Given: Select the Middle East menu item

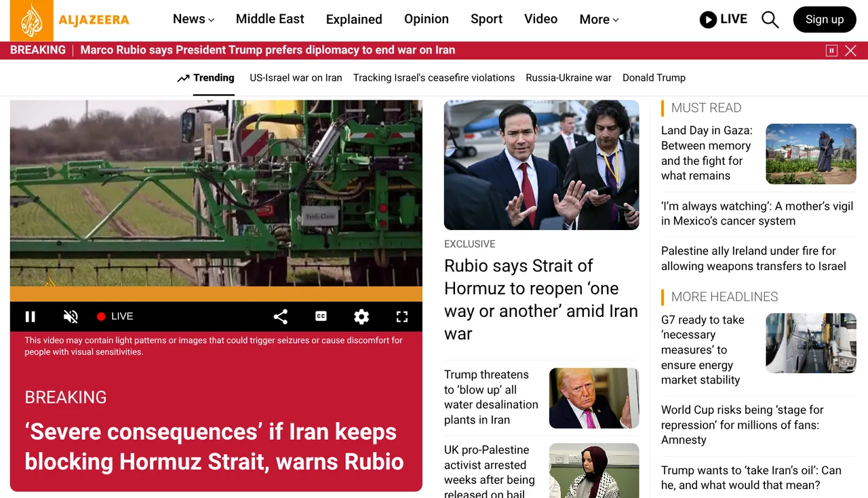Looking at the screenshot, I should pos(270,19).
